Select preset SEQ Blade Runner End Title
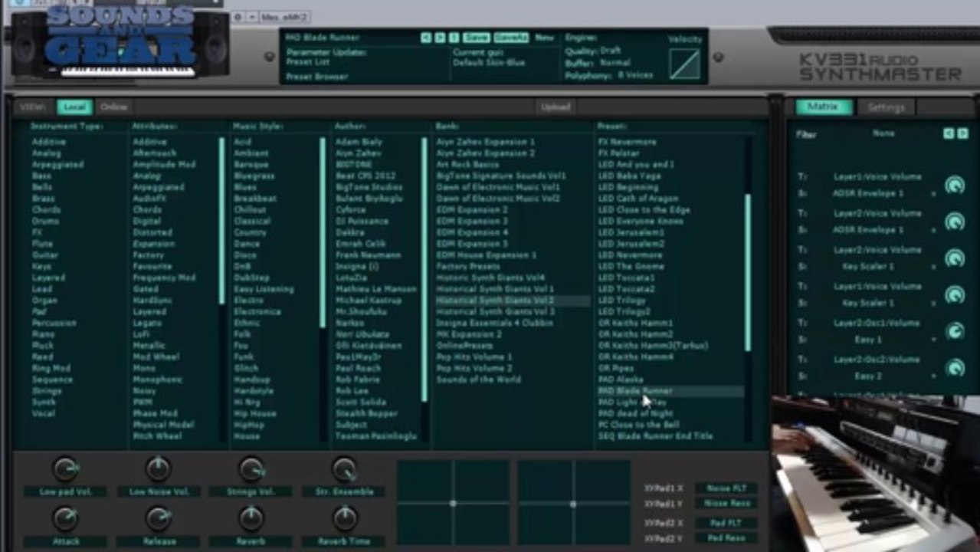This screenshot has height=552, width=980. tap(656, 436)
